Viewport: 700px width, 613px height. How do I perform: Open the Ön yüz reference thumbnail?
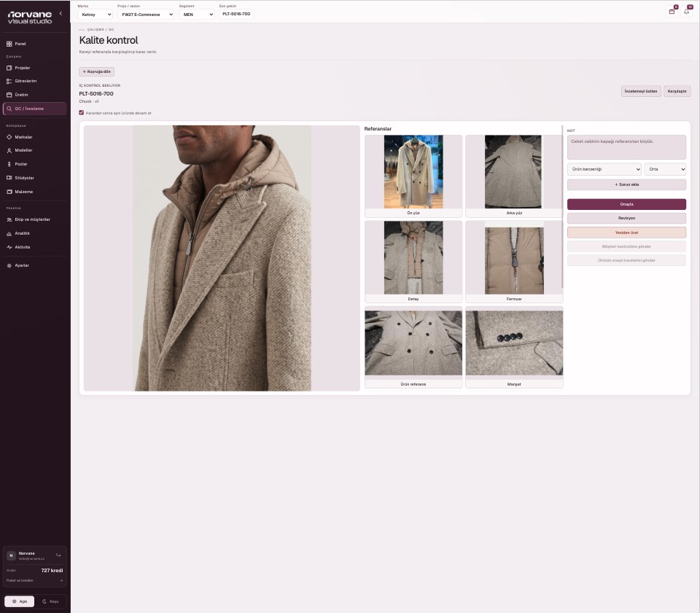tap(413, 176)
